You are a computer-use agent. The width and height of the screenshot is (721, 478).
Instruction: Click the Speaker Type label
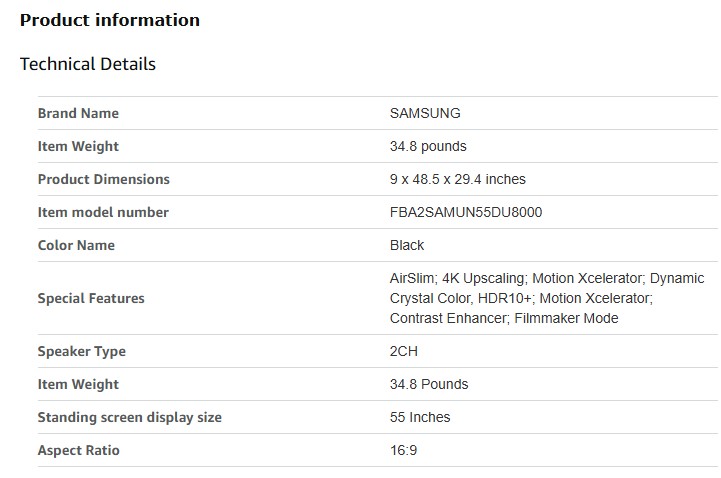click(x=82, y=351)
